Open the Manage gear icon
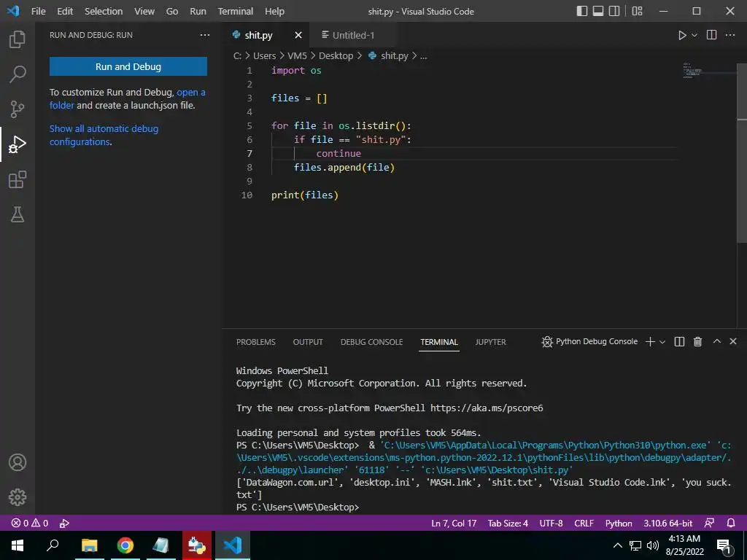Screen dimensions: 747x560 [18, 497]
